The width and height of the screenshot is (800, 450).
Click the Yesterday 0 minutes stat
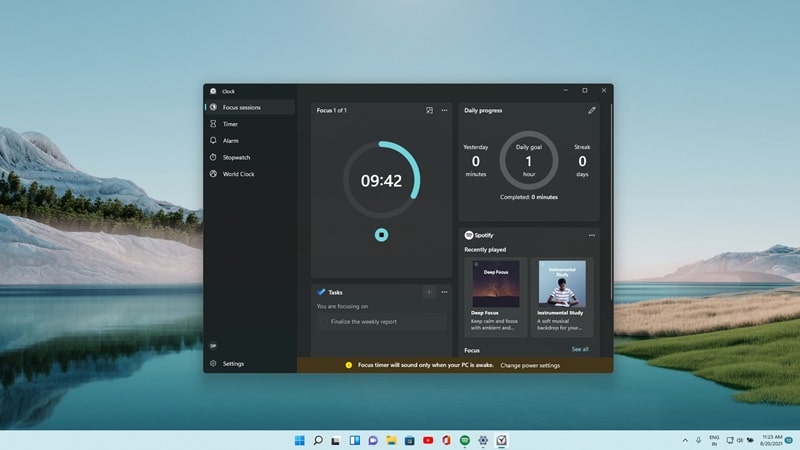click(x=476, y=161)
